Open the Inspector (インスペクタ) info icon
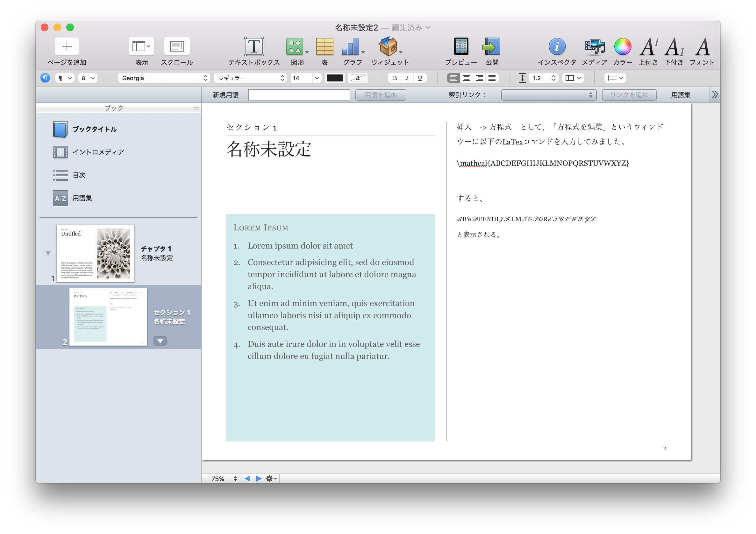756x534 pixels. coord(556,46)
